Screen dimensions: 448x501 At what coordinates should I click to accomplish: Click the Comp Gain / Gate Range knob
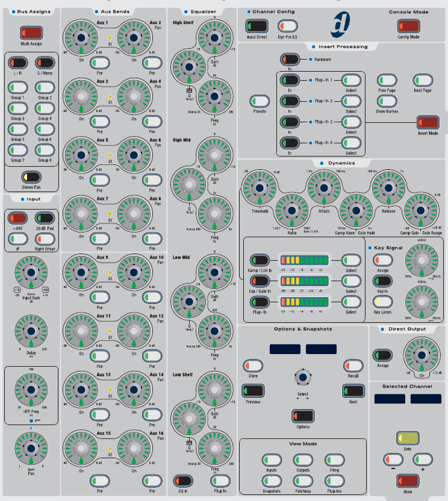click(x=421, y=211)
